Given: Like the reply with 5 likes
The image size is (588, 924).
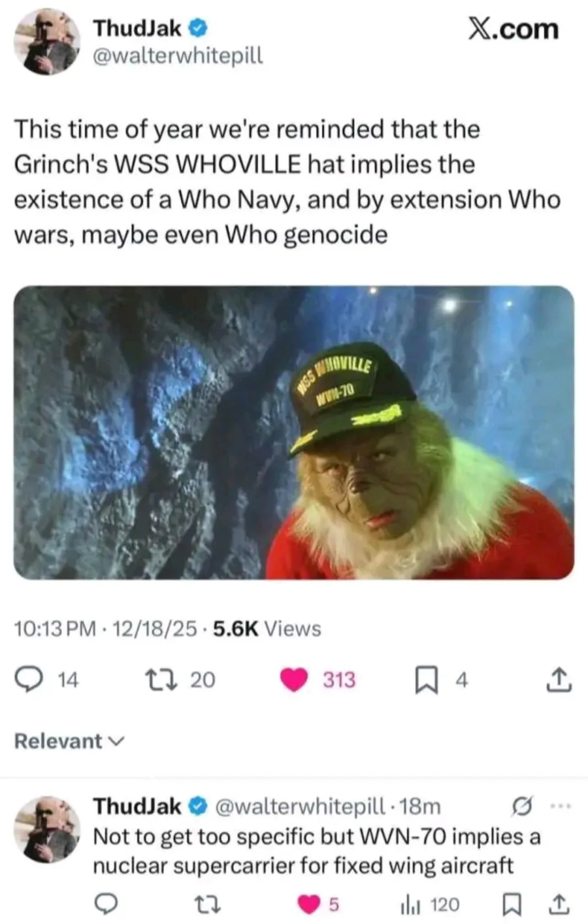Looking at the screenshot, I should point(308,904).
